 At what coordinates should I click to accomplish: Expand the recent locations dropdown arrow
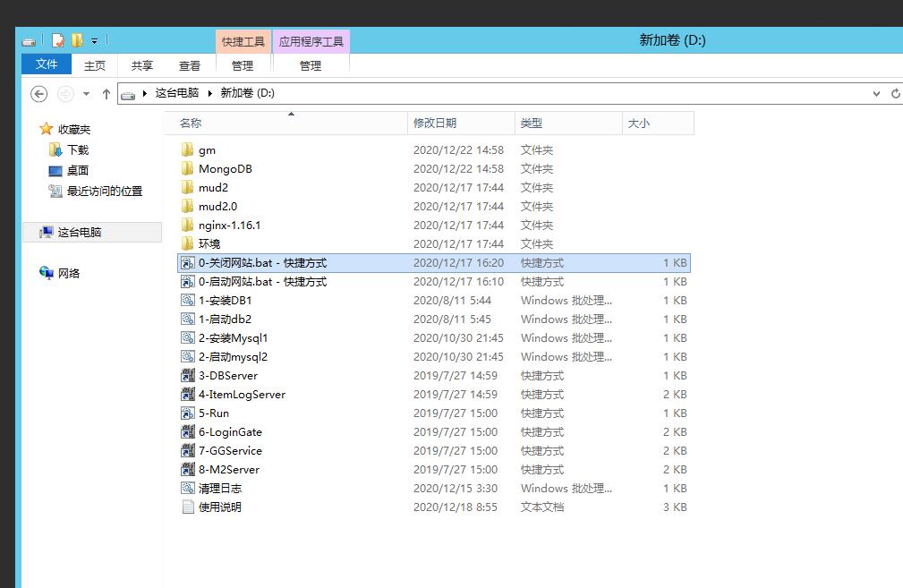point(86,94)
